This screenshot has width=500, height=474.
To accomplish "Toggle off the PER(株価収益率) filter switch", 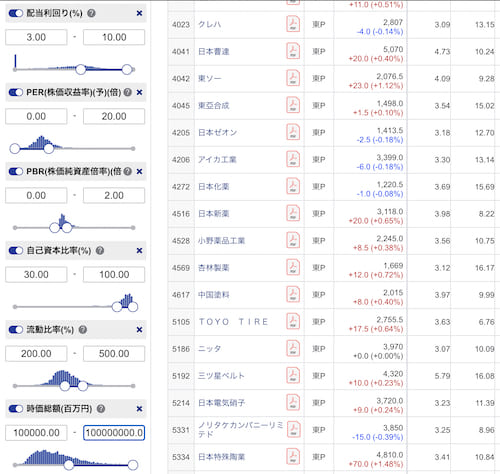I will coord(16,92).
